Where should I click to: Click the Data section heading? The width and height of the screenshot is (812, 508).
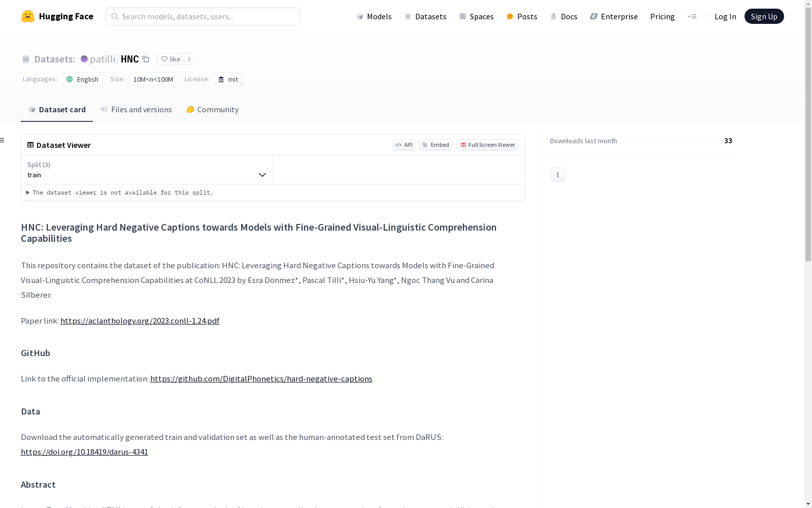[30, 411]
